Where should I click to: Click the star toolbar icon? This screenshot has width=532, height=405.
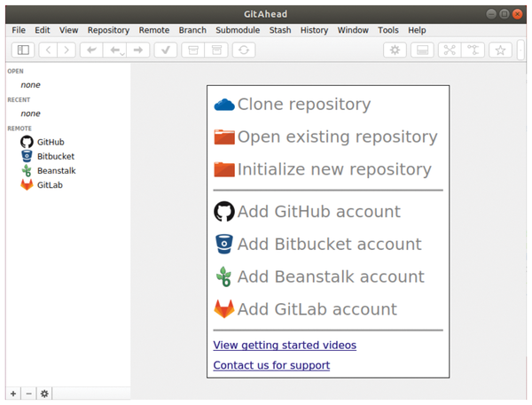click(x=500, y=51)
